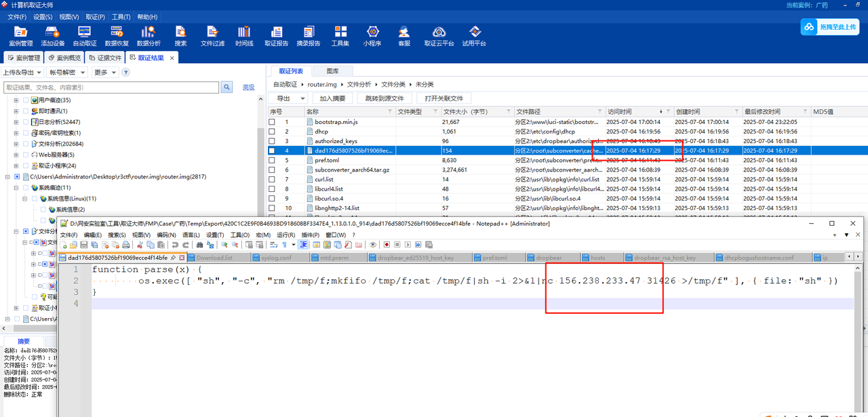Open the 取证云平台 cloud platform
This screenshot has width=868, height=417.
439,35
